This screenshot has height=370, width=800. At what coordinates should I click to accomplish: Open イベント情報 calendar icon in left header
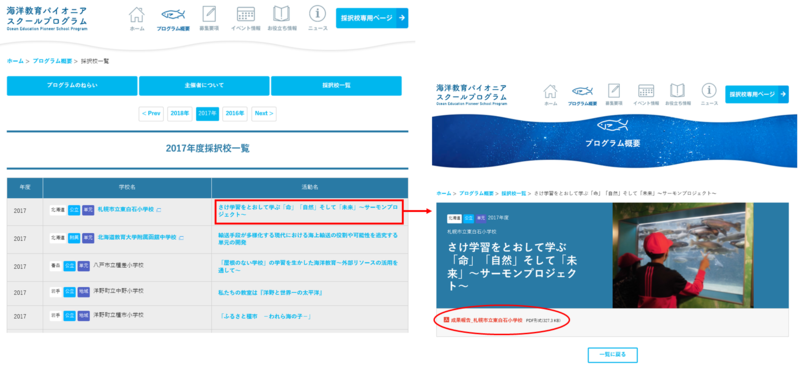[246, 18]
